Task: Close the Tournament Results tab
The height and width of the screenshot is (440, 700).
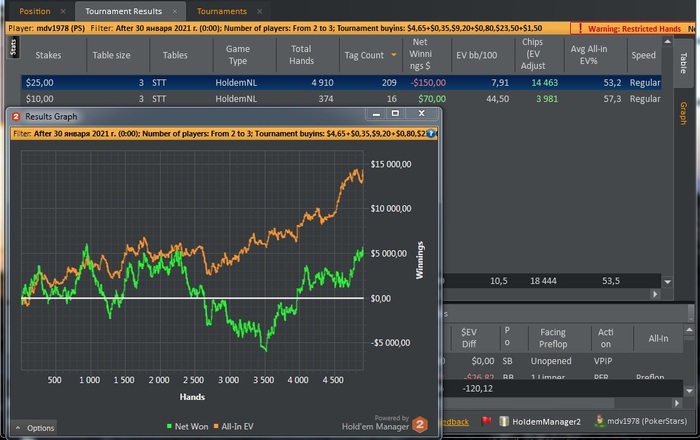Action: point(175,12)
